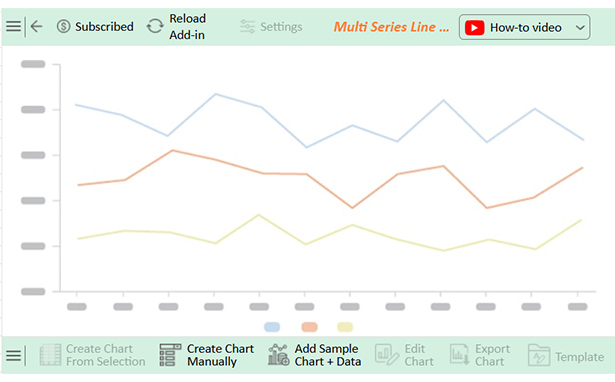Screen dimensions: 615x382
Task: Click the orange legend swatch
Action: point(309,327)
